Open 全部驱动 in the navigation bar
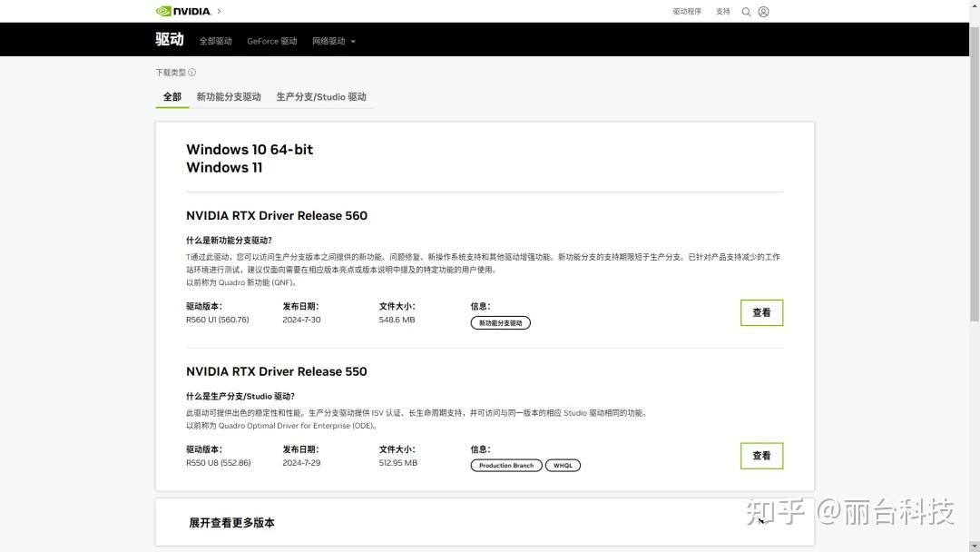 [x=216, y=41]
